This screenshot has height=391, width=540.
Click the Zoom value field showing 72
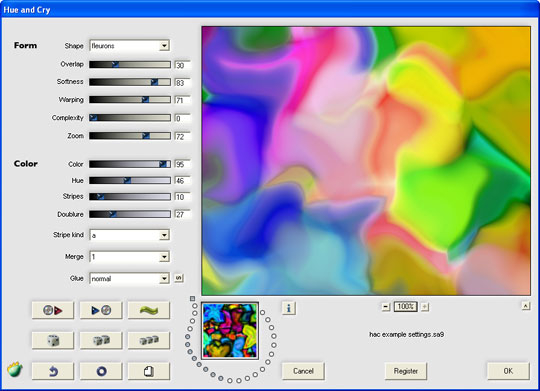(x=182, y=136)
